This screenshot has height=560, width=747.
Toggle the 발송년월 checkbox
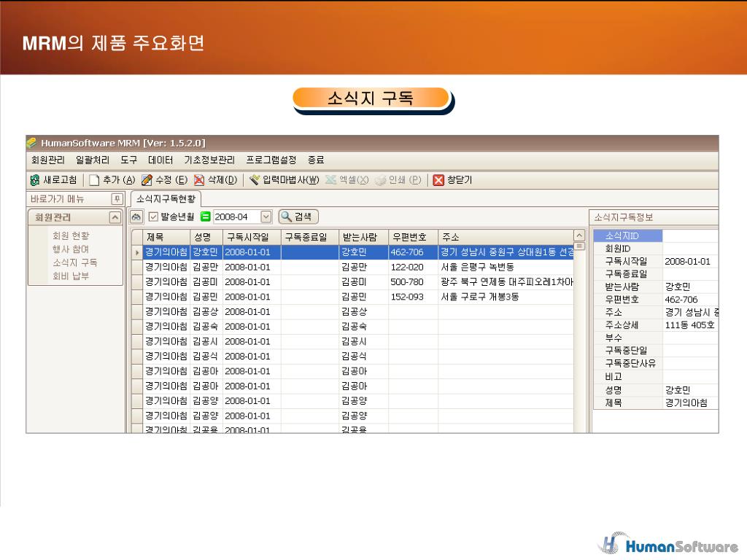(153, 217)
